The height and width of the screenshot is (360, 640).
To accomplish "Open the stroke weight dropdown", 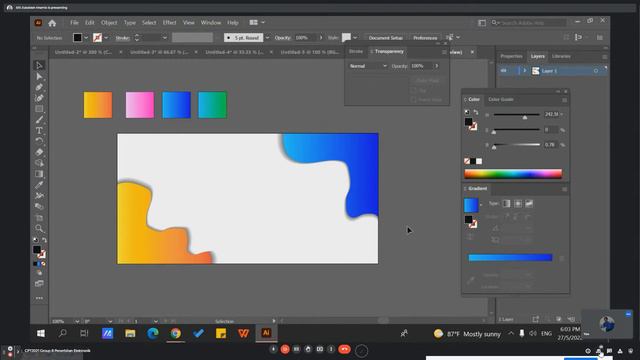I will [x=164, y=38].
